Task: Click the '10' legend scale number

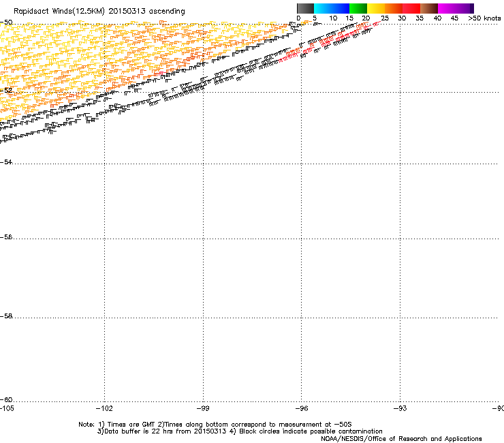Action: pos(333,18)
